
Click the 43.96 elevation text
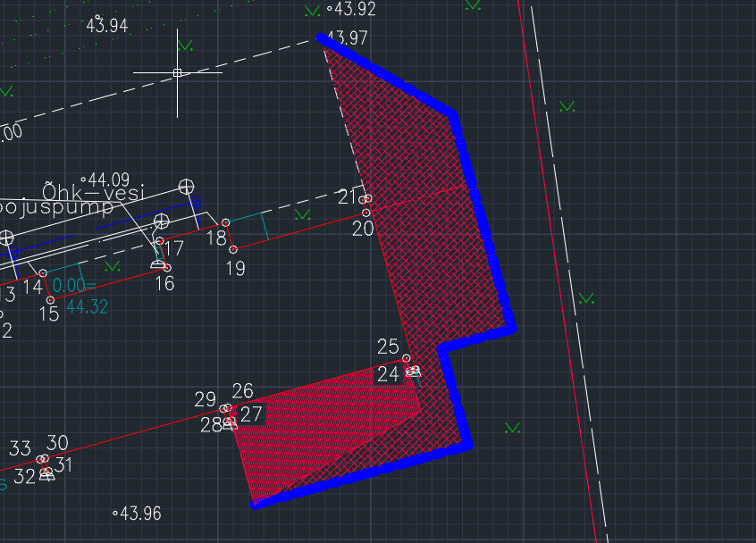click(x=140, y=514)
